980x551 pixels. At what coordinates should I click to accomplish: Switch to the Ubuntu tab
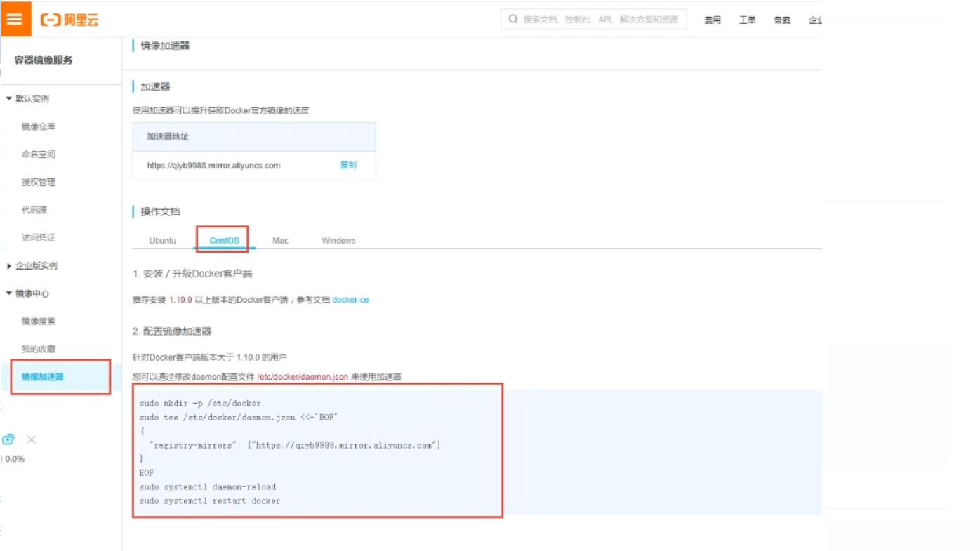[163, 240]
